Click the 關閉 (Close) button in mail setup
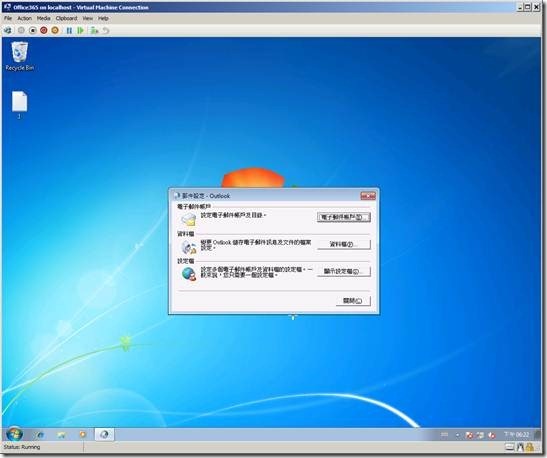This screenshot has width=547, height=458. coord(353,301)
